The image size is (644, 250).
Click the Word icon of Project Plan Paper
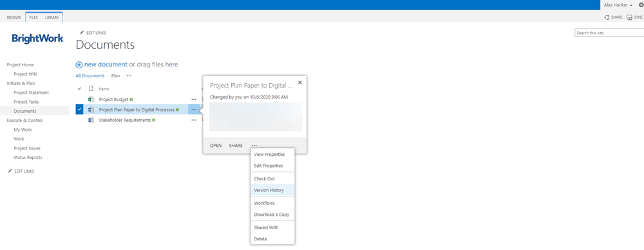click(x=91, y=110)
